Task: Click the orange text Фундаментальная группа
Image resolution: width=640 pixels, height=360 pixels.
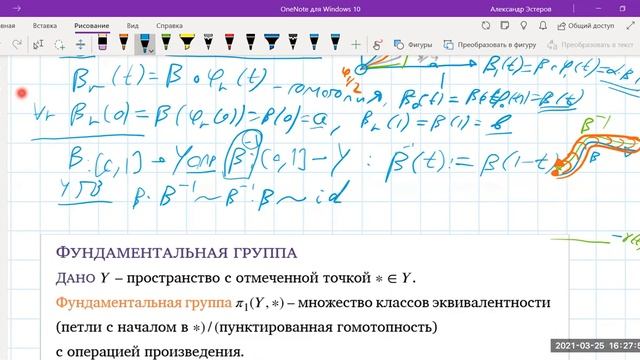Action: point(144,303)
